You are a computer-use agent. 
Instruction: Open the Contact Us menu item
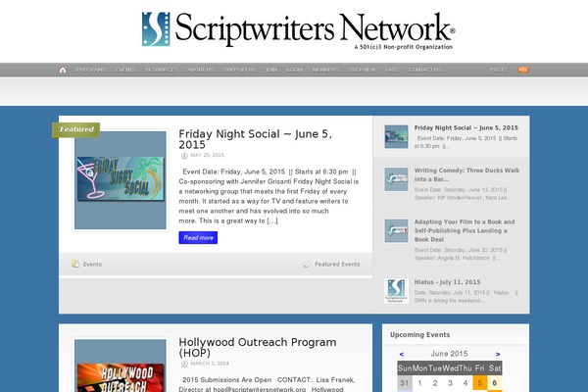click(x=425, y=70)
